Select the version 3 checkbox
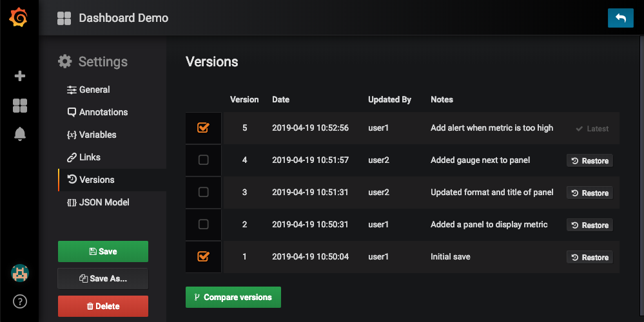This screenshot has width=644, height=322. click(203, 193)
